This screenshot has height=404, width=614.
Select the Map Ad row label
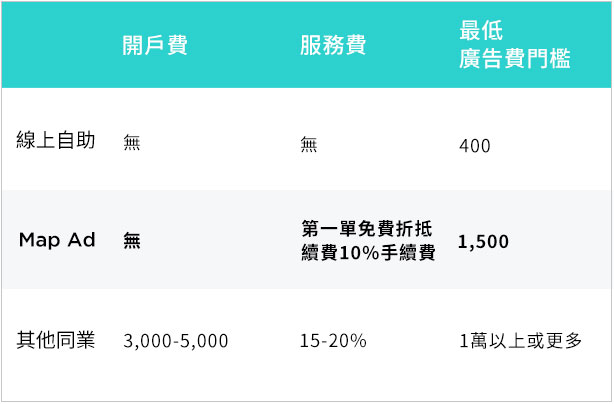(x=57, y=240)
